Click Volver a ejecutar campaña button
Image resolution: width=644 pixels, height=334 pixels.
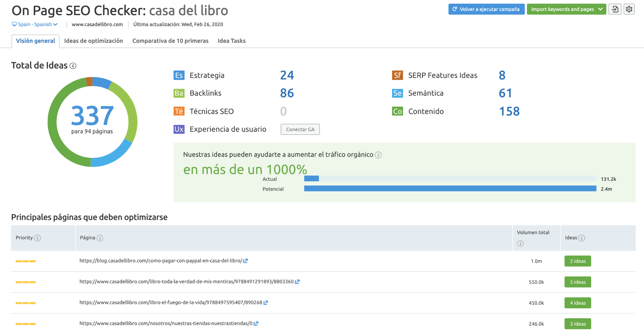(486, 9)
